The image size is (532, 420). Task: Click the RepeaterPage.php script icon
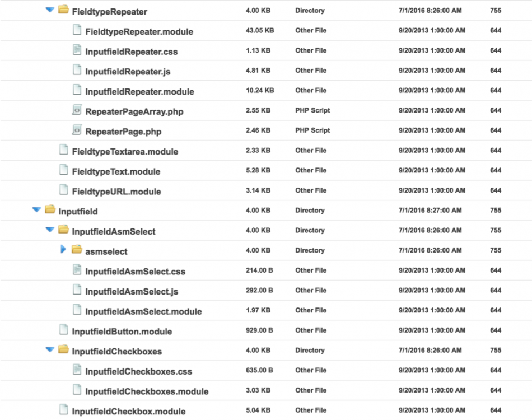(x=77, y=130)
